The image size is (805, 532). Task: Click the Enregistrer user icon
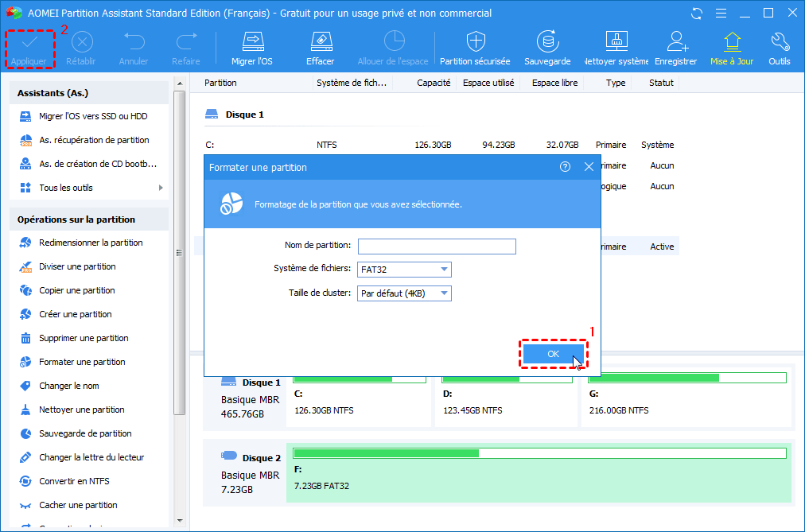pyautogui.click(x=677, y=41)
